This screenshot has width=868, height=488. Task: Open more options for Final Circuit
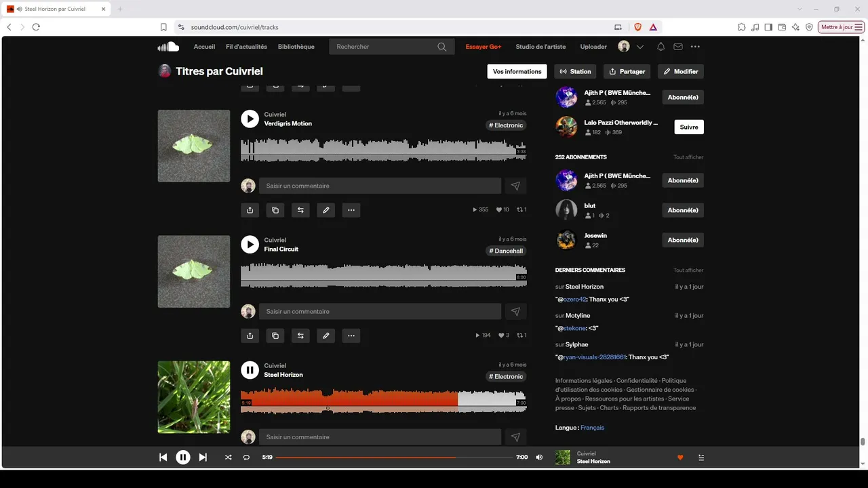[x=351, y=335]
